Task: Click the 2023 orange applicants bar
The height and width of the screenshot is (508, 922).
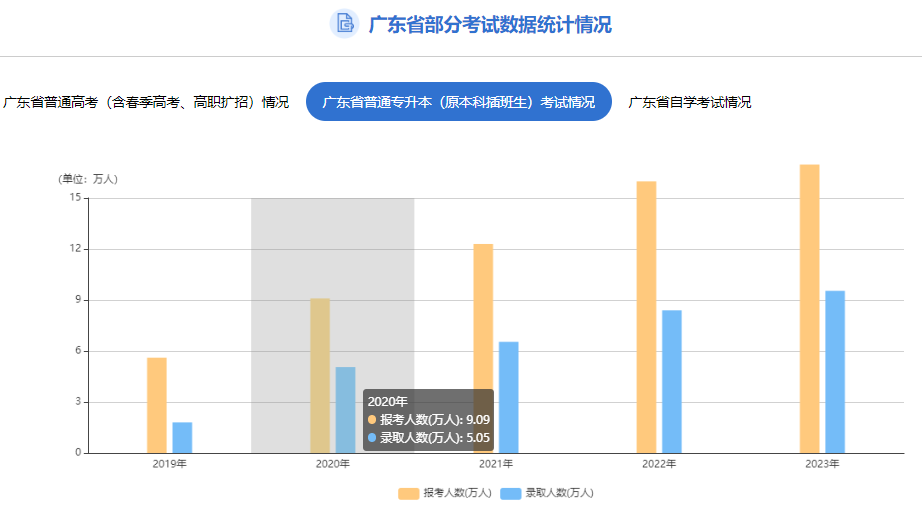Action: click(809, 308)
